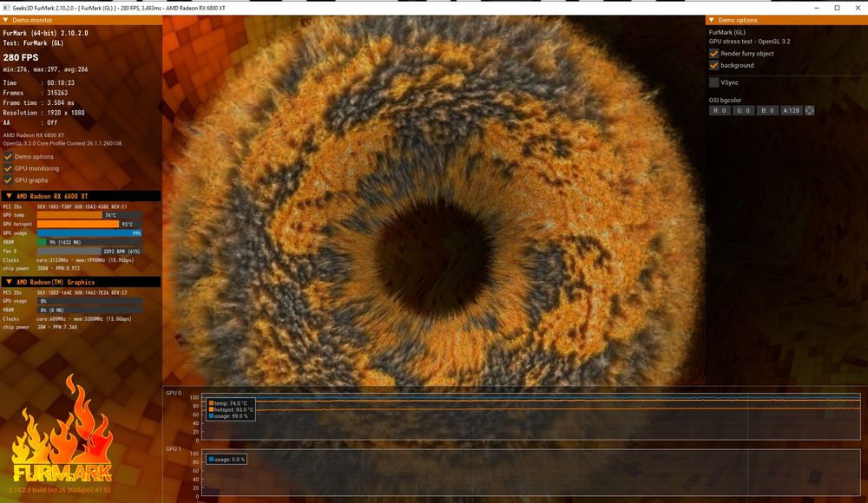This screenshot has height=503, width=868.
Task: Collapse the Demo monitor panel
Action: coord(5,21)
